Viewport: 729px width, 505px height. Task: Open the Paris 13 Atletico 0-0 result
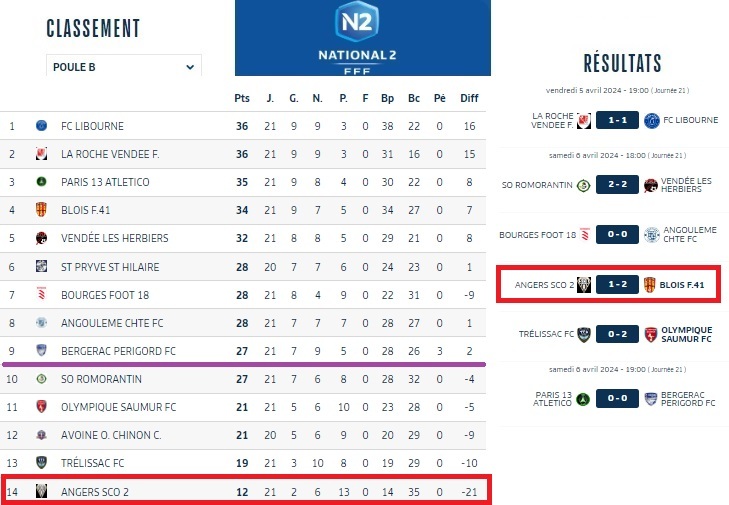click(x=617, y=400)
